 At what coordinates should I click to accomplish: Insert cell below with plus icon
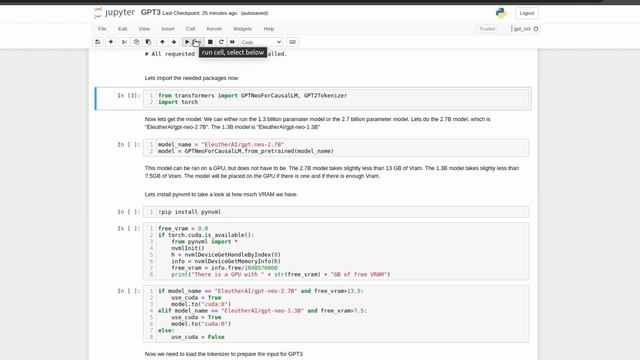(111, 42)
